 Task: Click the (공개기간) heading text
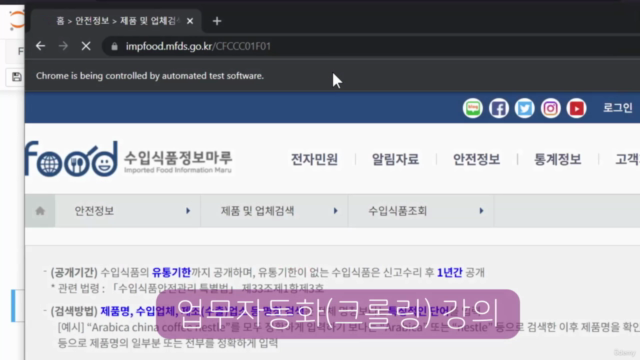(74, 272)
